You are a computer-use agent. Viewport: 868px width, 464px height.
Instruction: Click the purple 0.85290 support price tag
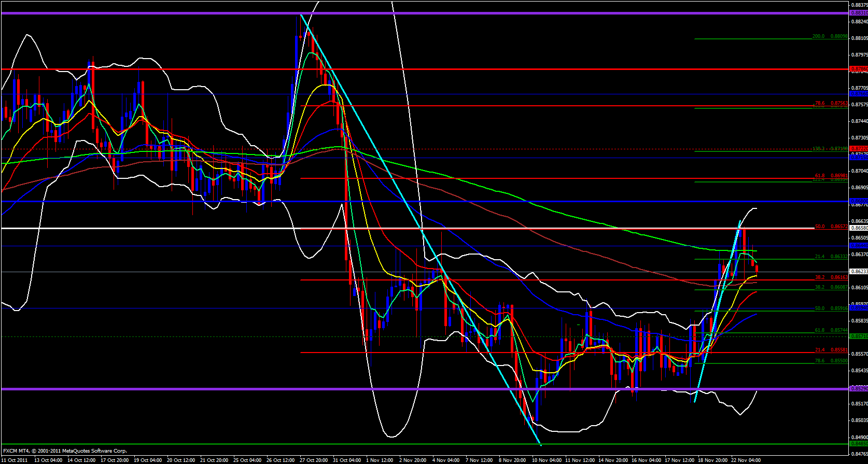click(858, 389)
